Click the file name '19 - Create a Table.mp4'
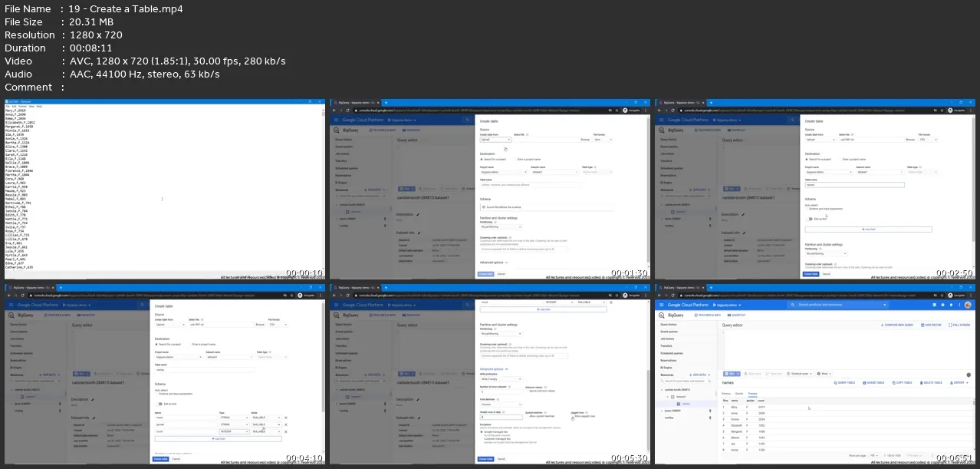The image size is (980, 469). [126, 9]
